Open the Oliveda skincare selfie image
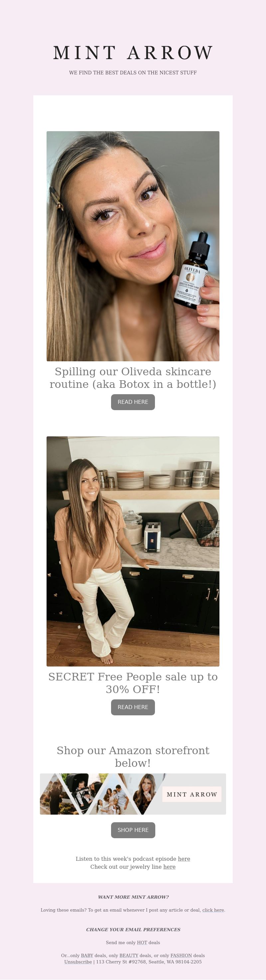 [133, 246]
